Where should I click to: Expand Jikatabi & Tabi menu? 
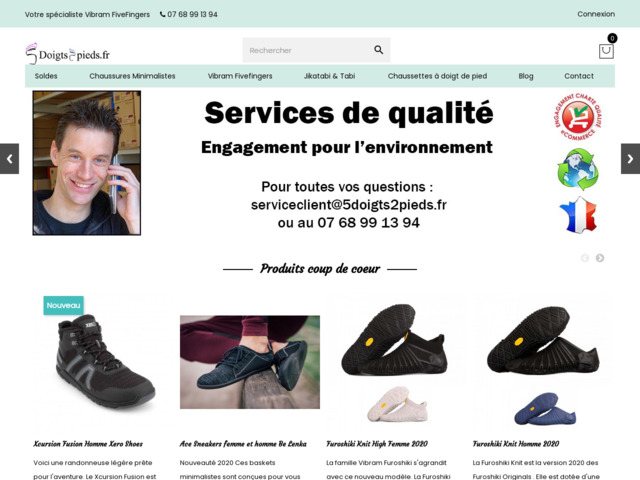click(x=329, y=76)
